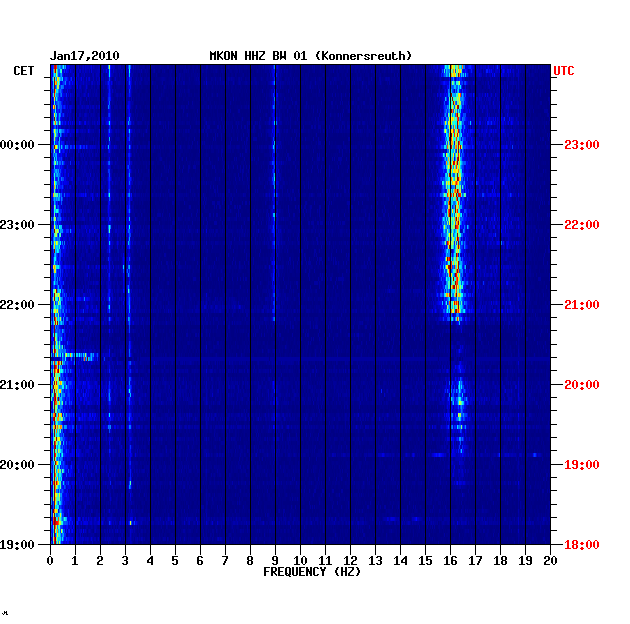The height and width of the screenshot is (624, 630).
Task: Click frequency axis value 6
Action: click(x=200, y=561)
